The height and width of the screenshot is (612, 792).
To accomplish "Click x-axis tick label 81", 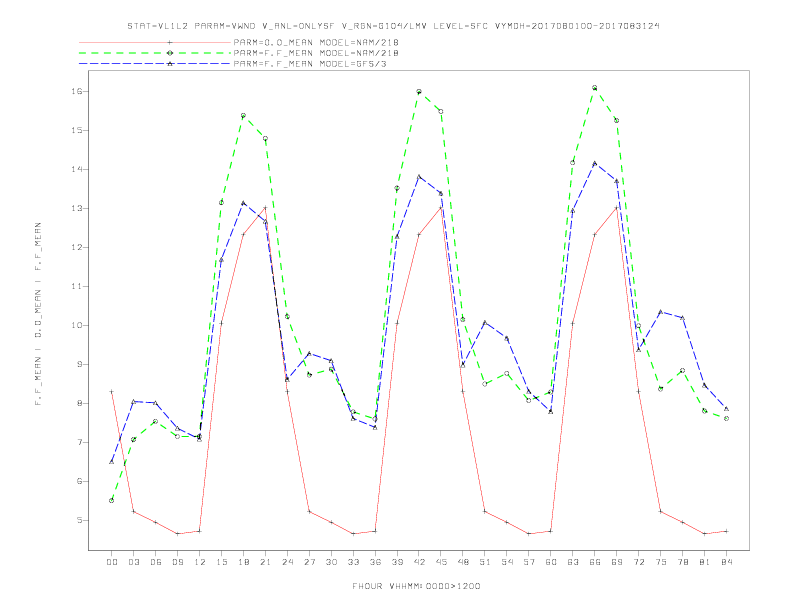I will tap(705, 562).
